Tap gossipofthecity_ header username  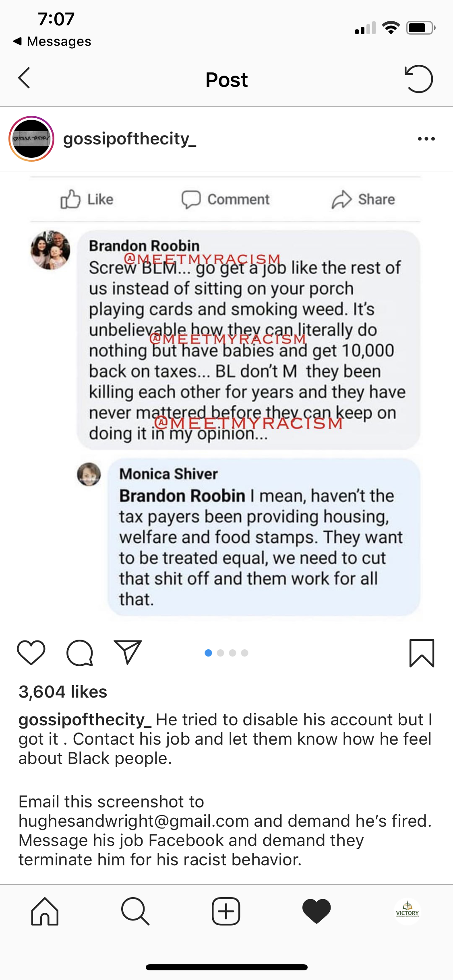130,139
